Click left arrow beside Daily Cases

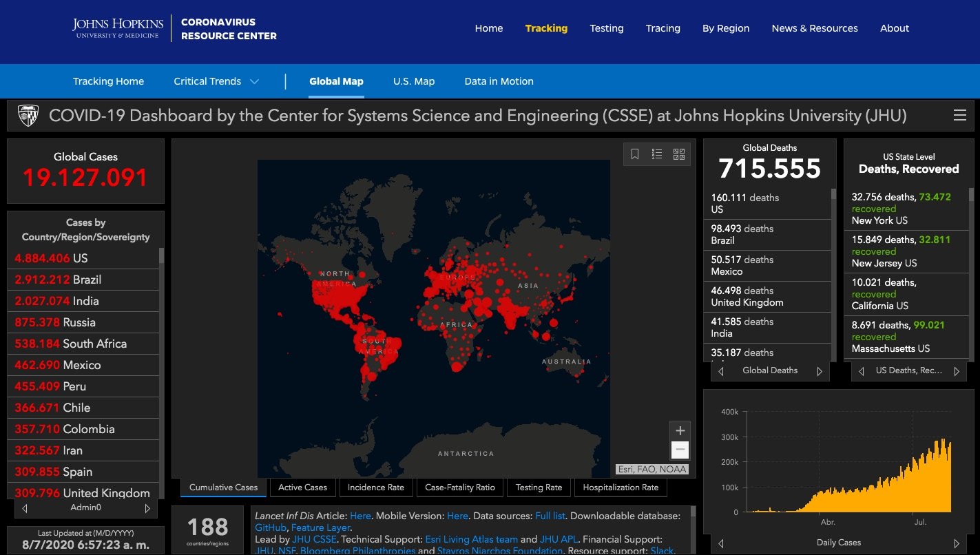tap(721, 543)
